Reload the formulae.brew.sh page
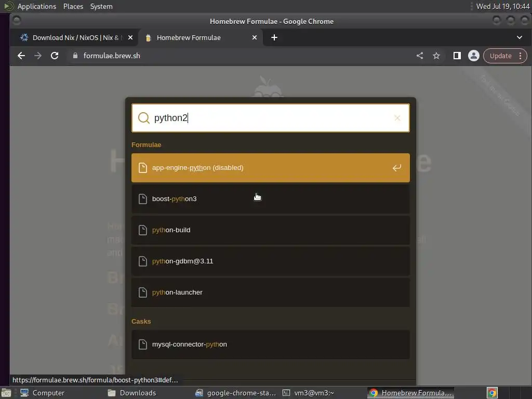The image size is (532, 399). [55, 56]
